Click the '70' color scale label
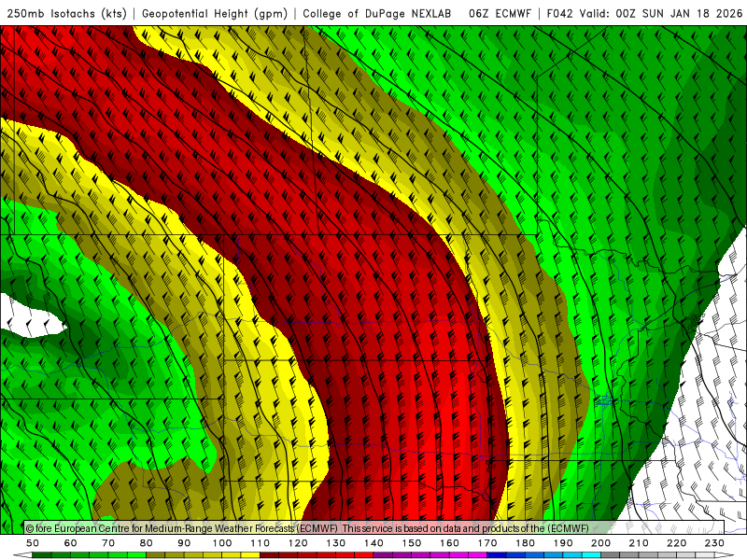This screenshot has height=560, width=747. pos(108,543)
